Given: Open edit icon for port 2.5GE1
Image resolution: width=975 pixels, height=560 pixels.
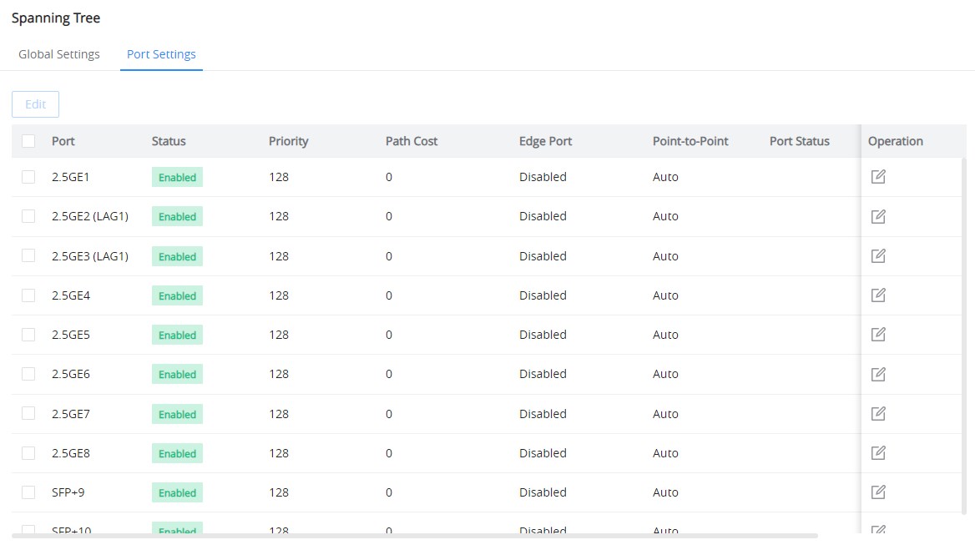Looking at the screenshot, I should coord(878,177).
